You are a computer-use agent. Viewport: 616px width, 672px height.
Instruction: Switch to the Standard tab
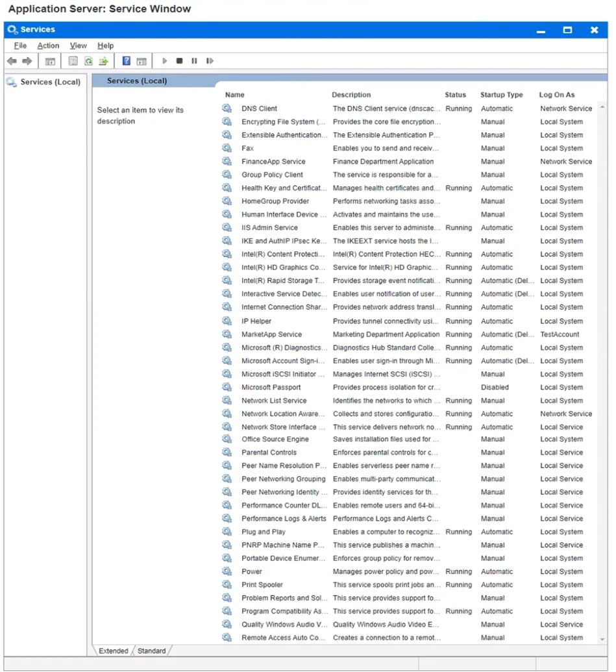[x=152, y=651]
